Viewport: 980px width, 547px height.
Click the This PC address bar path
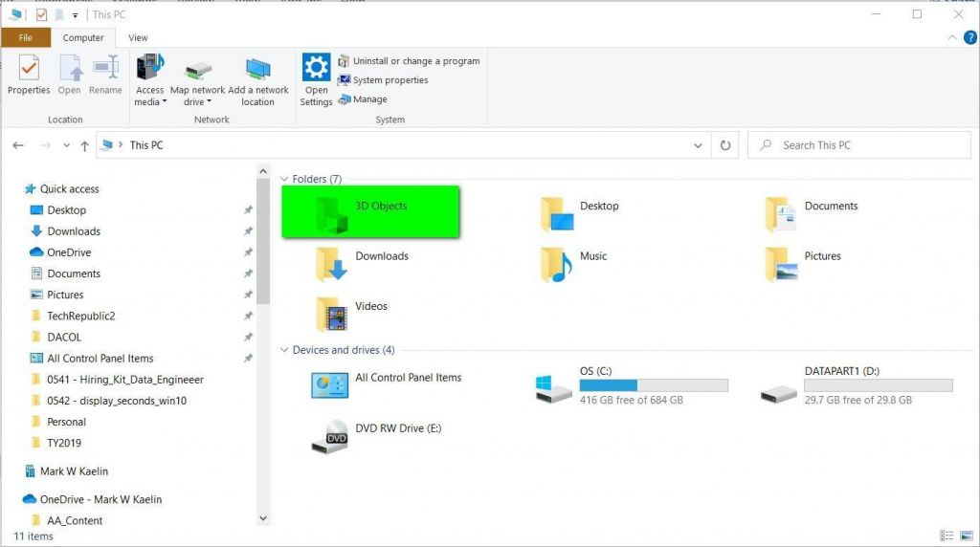tap(146, 144)
